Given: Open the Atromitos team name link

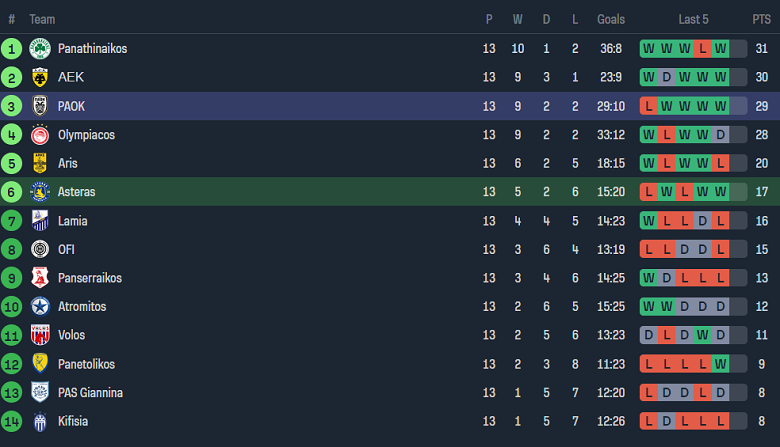Looking at the screenshot, I should (x=82, y=307).
